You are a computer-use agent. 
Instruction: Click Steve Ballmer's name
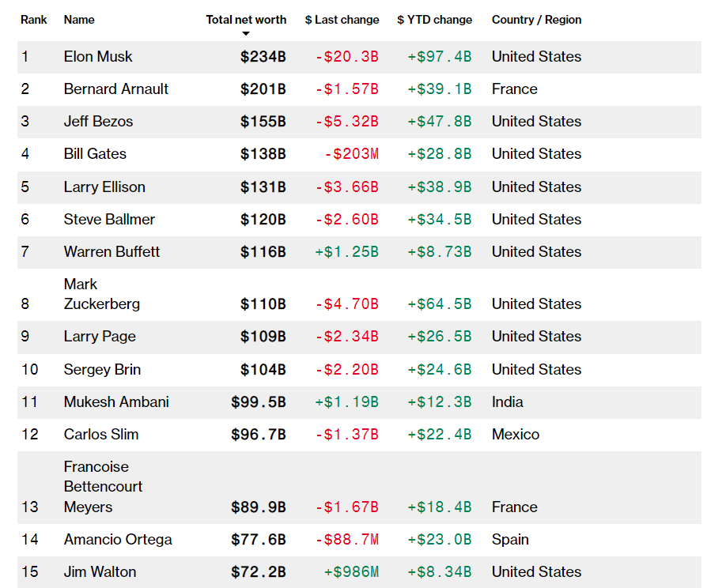point(109,220)
